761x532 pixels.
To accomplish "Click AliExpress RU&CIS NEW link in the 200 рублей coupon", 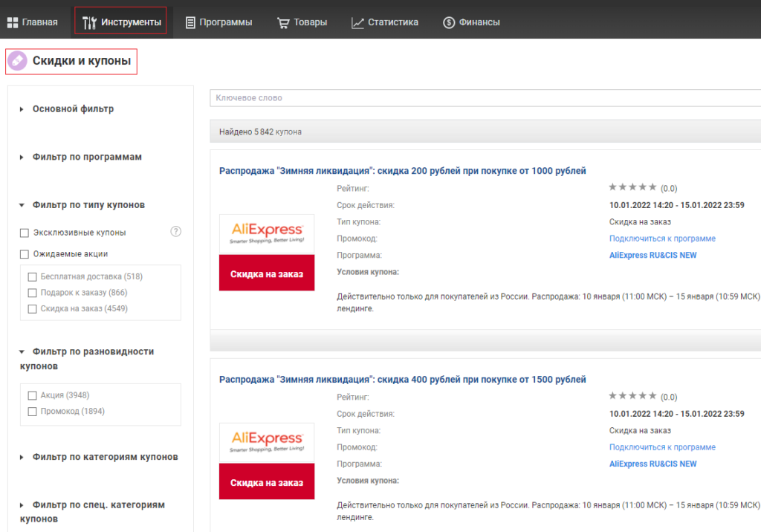I will tap(652, 255).
